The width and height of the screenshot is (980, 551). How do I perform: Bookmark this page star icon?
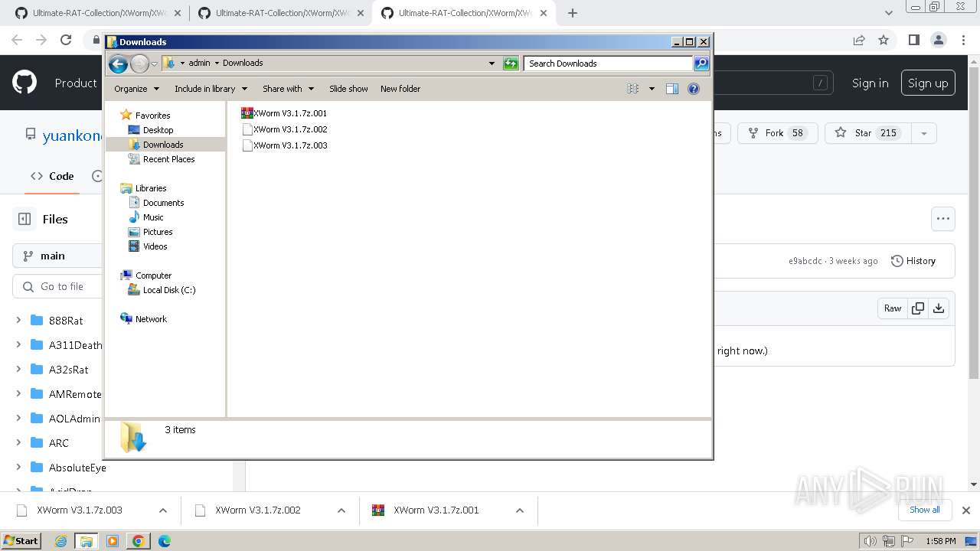click(884, 40)
